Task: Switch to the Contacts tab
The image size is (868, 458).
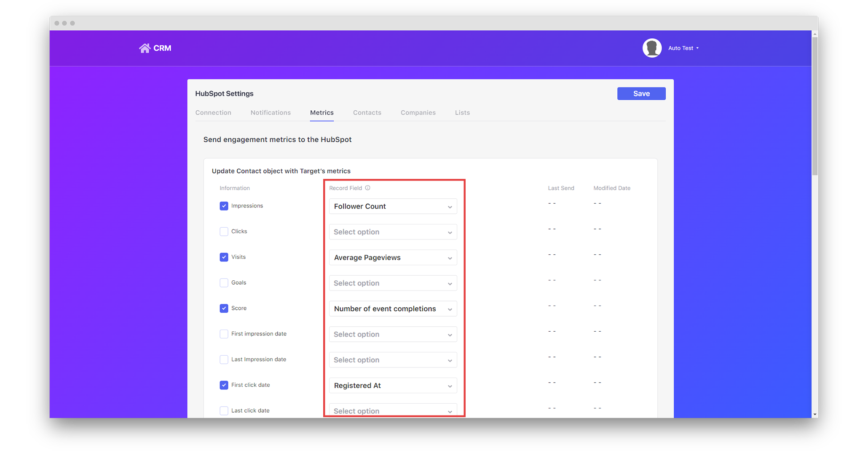Action: tap(367, 112)
